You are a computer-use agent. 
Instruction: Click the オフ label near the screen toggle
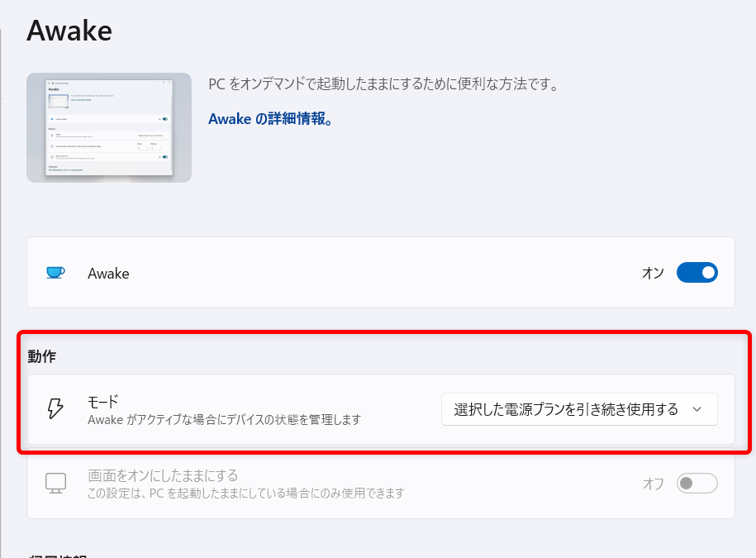(x=652, y=484)
